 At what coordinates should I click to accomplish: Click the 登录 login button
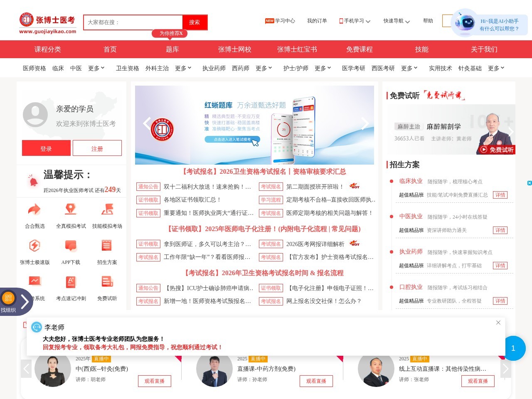click(x=46, y=148)
